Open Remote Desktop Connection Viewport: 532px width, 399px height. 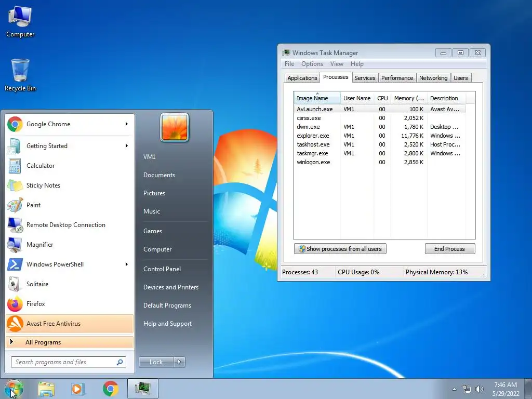70,224
